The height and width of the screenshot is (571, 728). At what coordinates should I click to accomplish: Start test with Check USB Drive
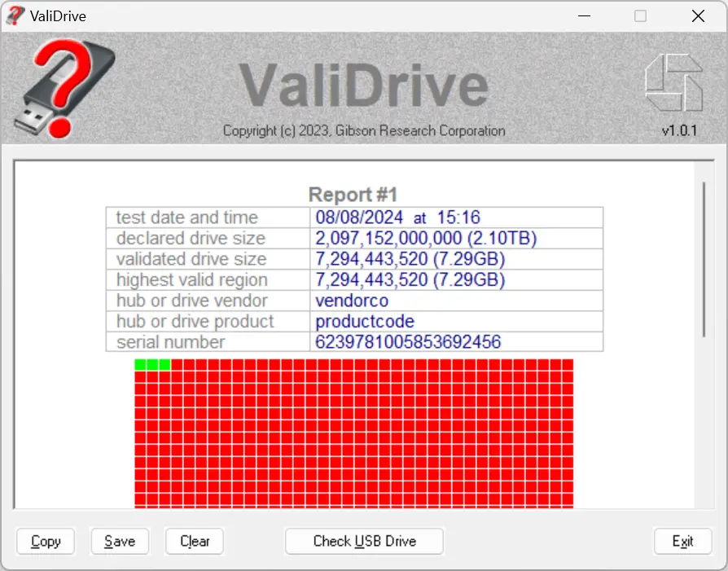coord(365,541)
